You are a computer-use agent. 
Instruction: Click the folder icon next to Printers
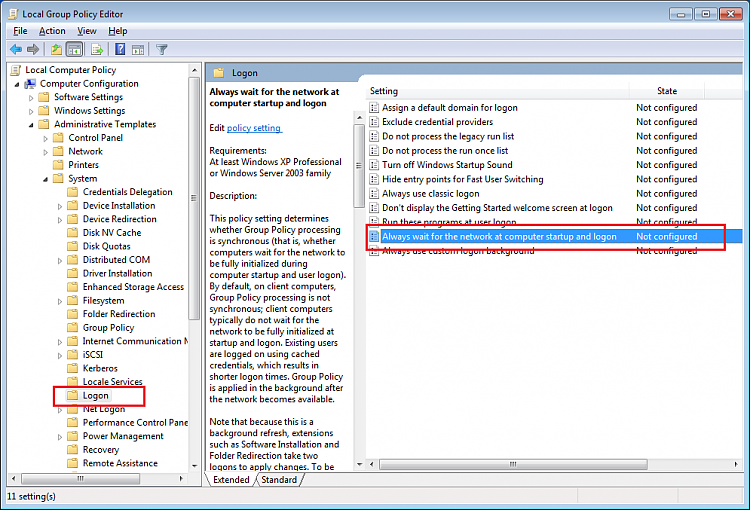coord(58,165)
